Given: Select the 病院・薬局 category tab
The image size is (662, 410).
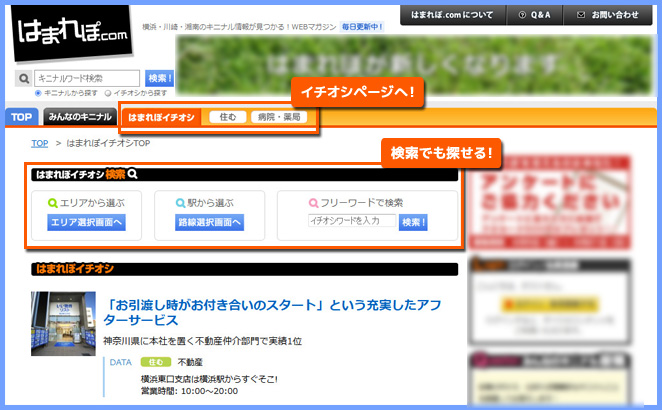Looking at the screenshot, I should click(277, 117).
